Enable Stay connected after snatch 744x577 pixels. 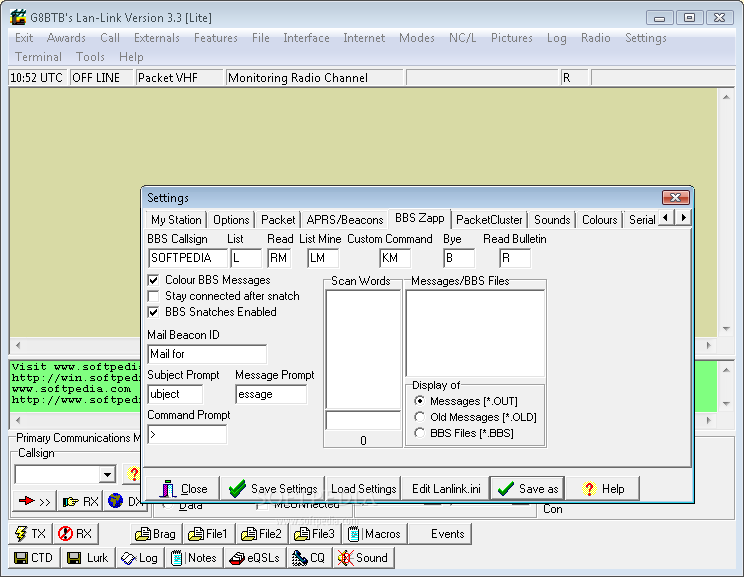pos(153,296)
